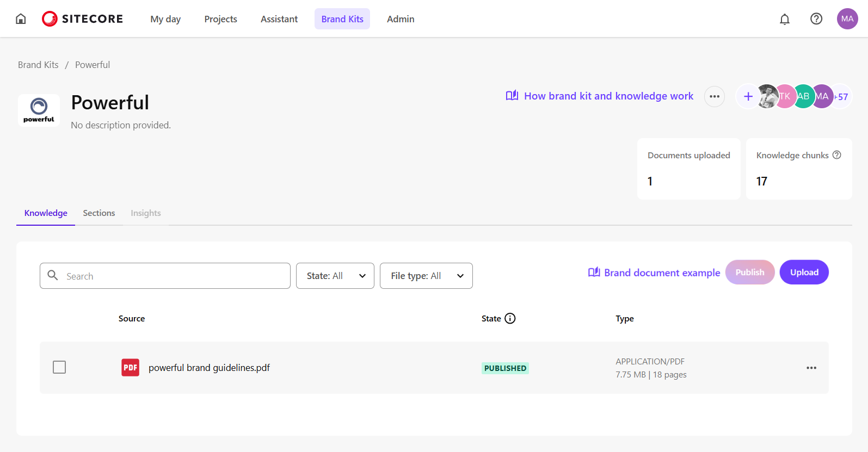This screenshot has width=868, height=452.
Task: Open Admin in the navigation
Action: tap(401, 19)
